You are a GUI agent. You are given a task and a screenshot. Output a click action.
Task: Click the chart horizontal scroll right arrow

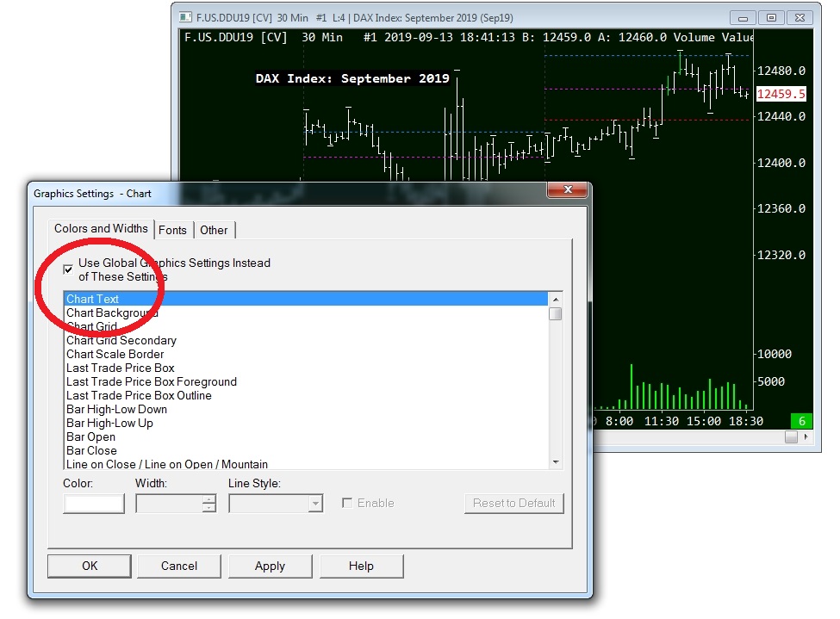pos(806,437)
